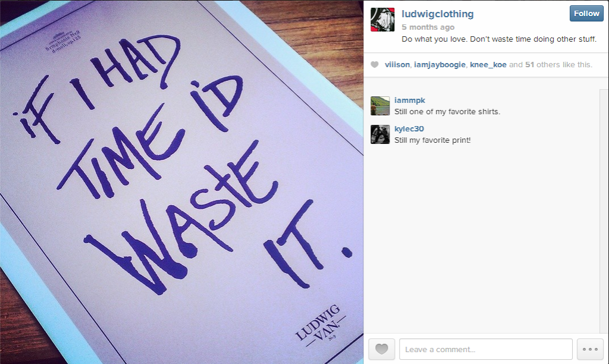View knee_koe's profile from likes
Screen dimensions: 609x364
point(488,64)
